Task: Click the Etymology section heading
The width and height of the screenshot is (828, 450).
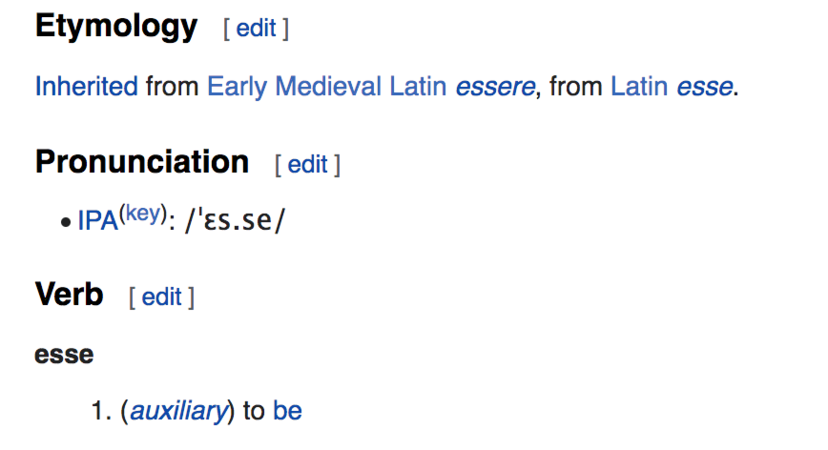Action: click(x=116, y=27)
